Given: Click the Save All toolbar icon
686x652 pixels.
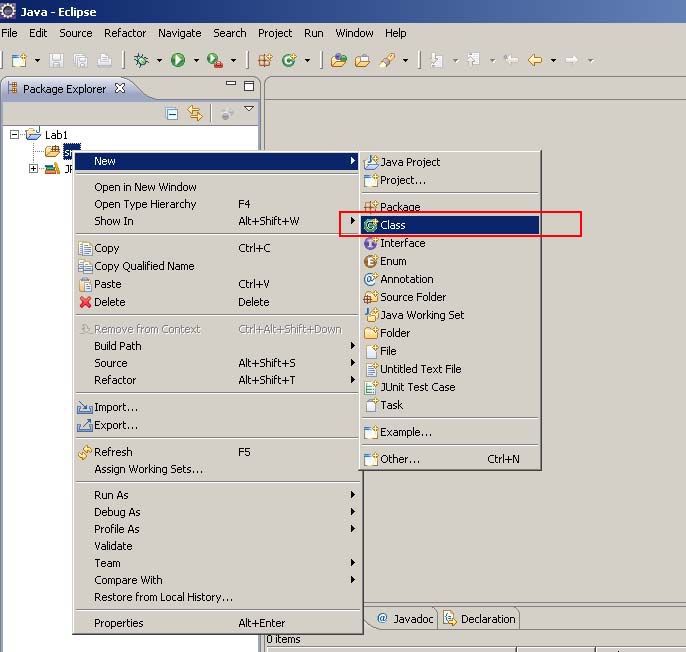Looking at the screenshot, I should pyautogui.click(x=80, y=60).
